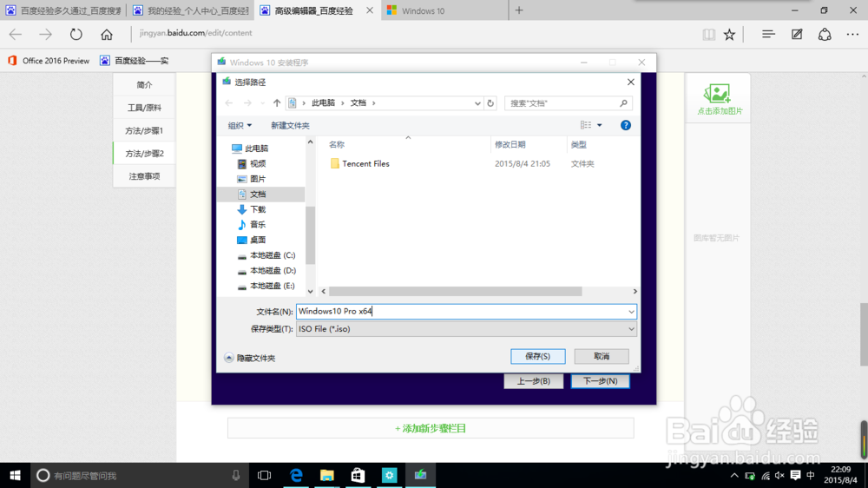The width and height of the screenshot is (868, 488).
Task: Go up one folder level in dialog
Action: click(x=277, y=103)
